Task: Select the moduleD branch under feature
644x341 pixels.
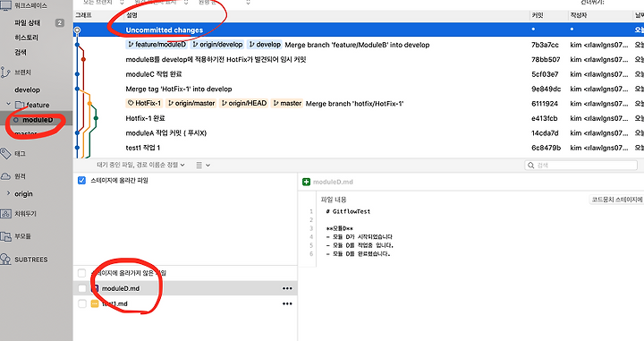Action: click(38, 120)
